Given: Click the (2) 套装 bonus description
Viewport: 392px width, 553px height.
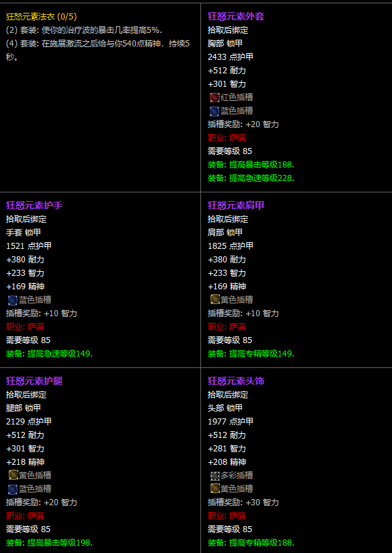Looking at the screenshot, I should [x=84, y=30].
